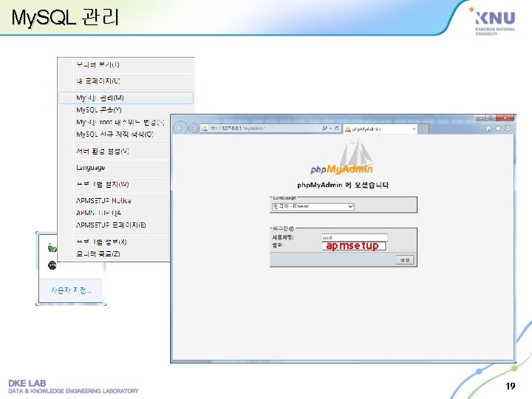
Task: Click the browser Home icon
Action: (x=489, y=129)
